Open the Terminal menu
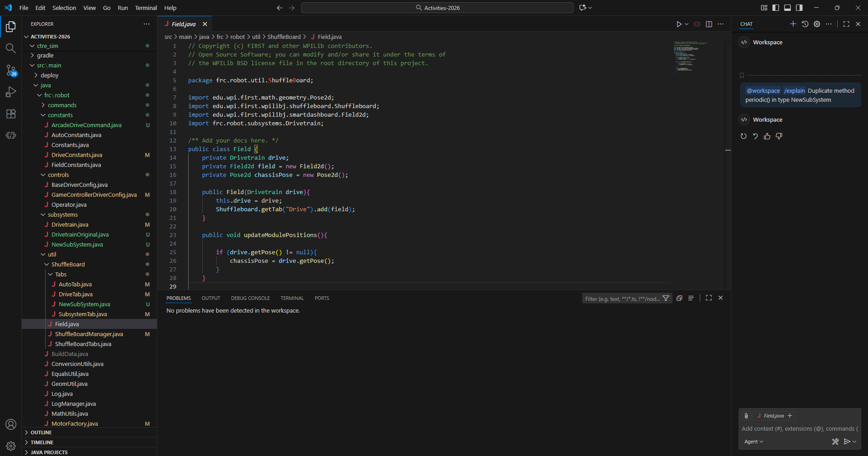The image size is (868, 456). coord(146,8)
